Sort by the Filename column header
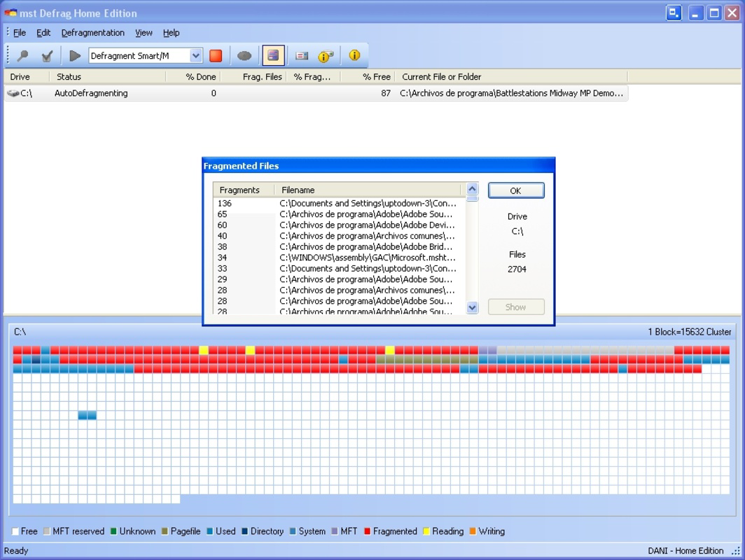 368,190
